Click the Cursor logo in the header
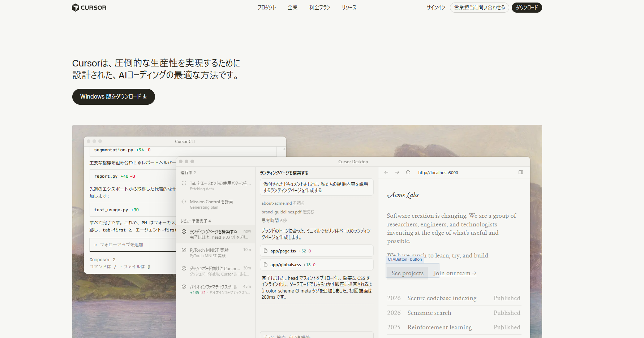This screenshot has height=338, width=644. tap(89, 8)
